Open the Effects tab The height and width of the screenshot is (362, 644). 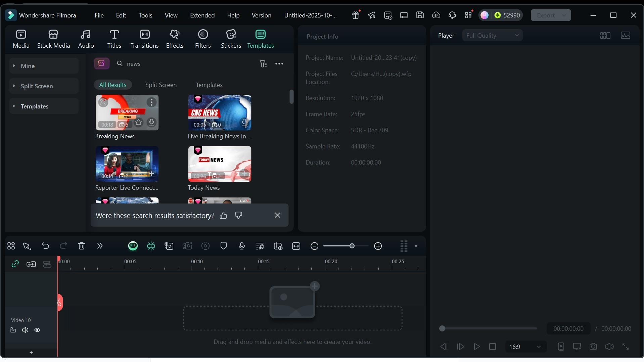pyautogui.click(x=175, y=39)
